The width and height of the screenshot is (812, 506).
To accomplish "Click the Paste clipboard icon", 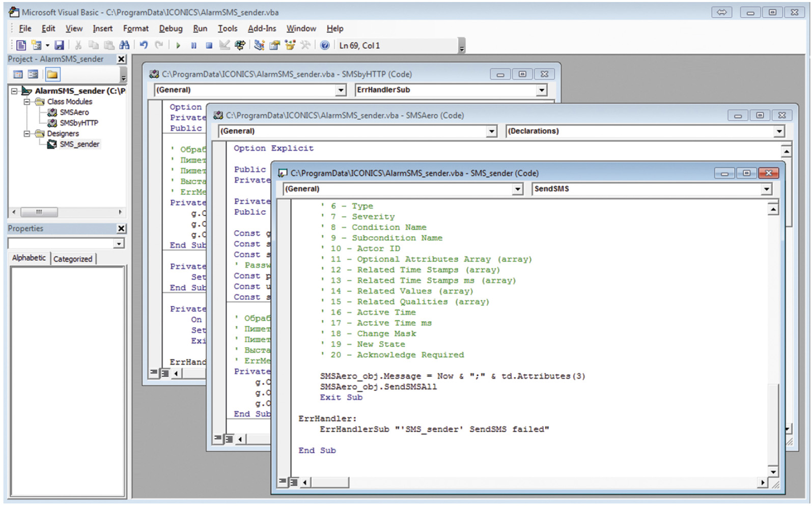I will tap(108, 45).
